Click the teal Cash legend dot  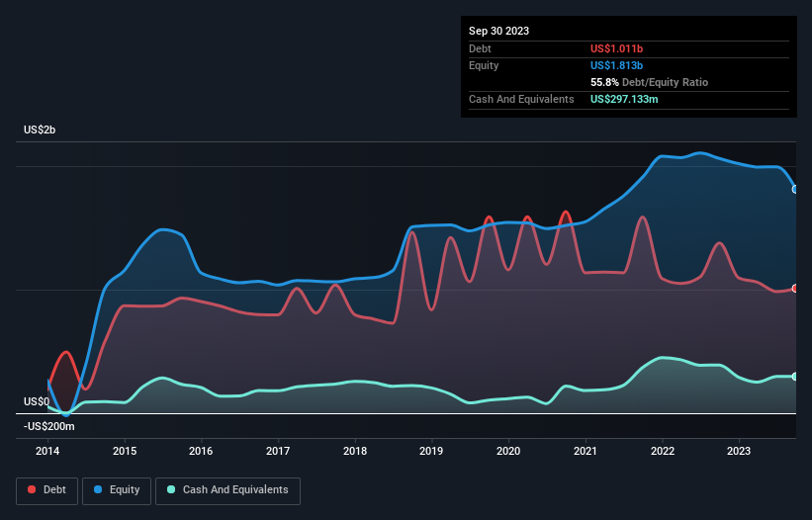(171, 489)
